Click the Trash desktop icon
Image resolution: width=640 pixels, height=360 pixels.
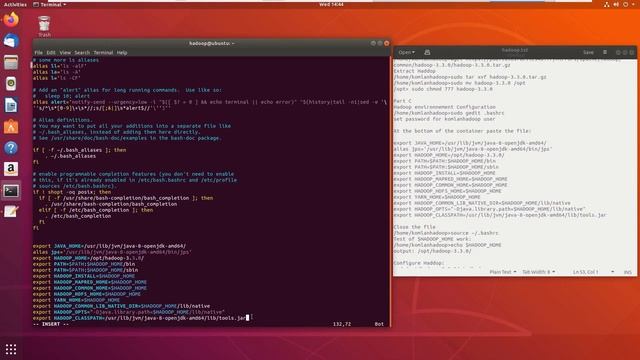44,26
